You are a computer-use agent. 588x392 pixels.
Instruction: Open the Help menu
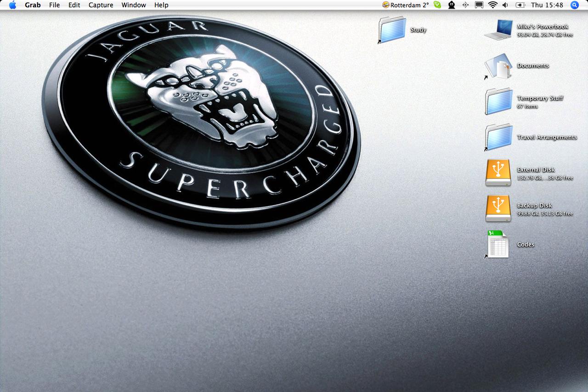coord(161,5)
